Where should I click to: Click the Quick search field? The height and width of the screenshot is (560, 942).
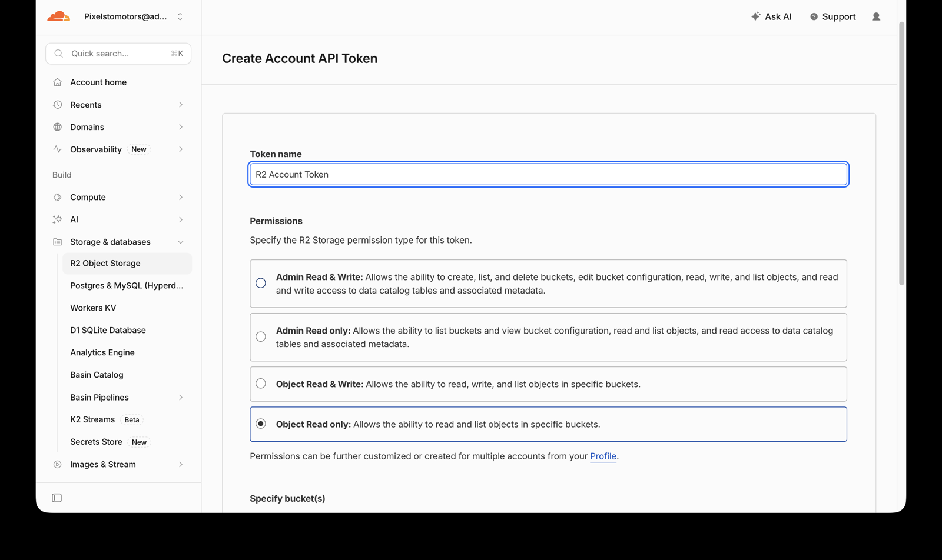tap(118, 54)
